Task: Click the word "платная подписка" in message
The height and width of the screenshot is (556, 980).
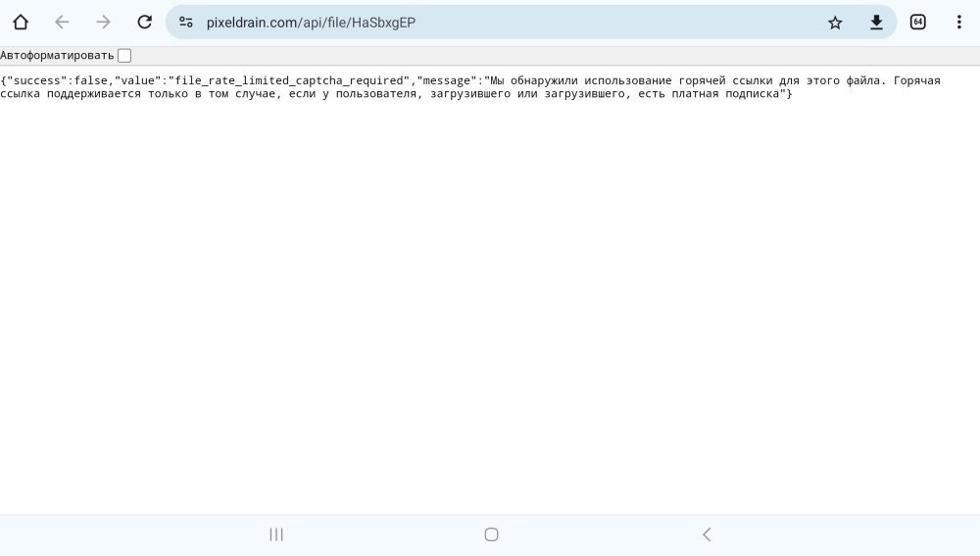Action: pos(725,94)
